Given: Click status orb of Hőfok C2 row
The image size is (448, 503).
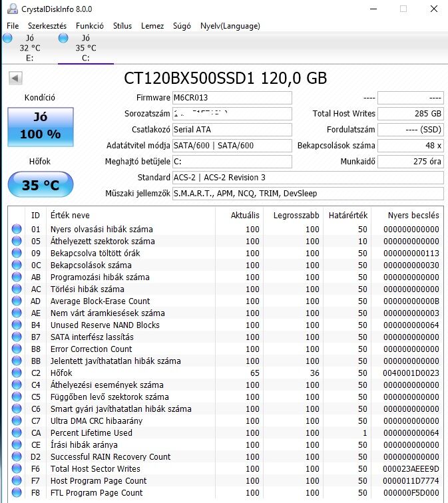Looking at the screenshot, I should [x=17, y=373].
